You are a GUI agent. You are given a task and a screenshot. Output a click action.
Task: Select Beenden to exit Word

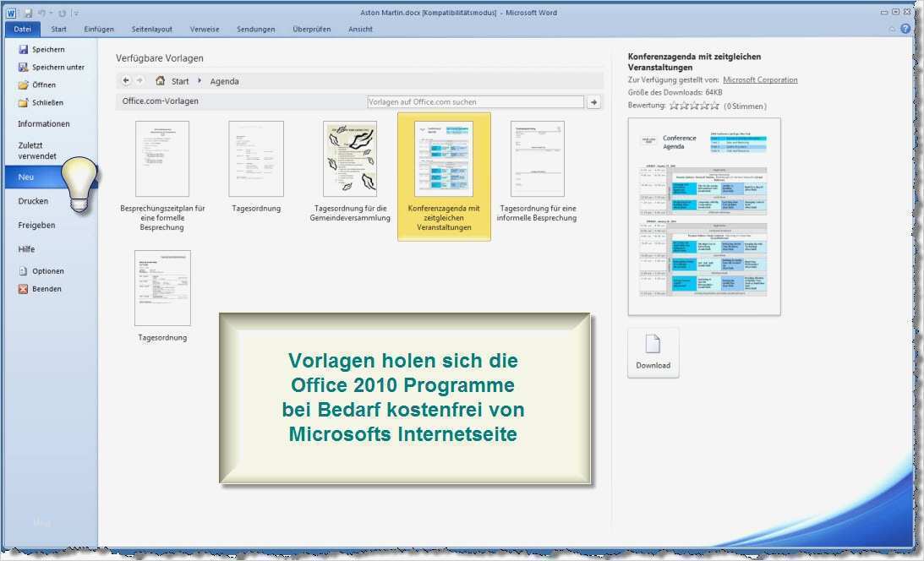click(x=46, y=288)
